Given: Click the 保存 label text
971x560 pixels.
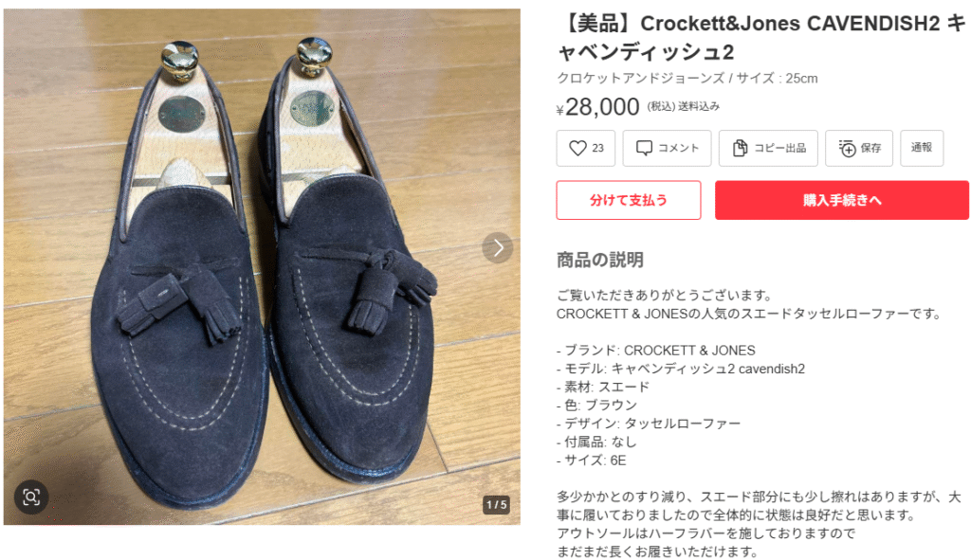Looking at the screenshot, I should (870, 148).
